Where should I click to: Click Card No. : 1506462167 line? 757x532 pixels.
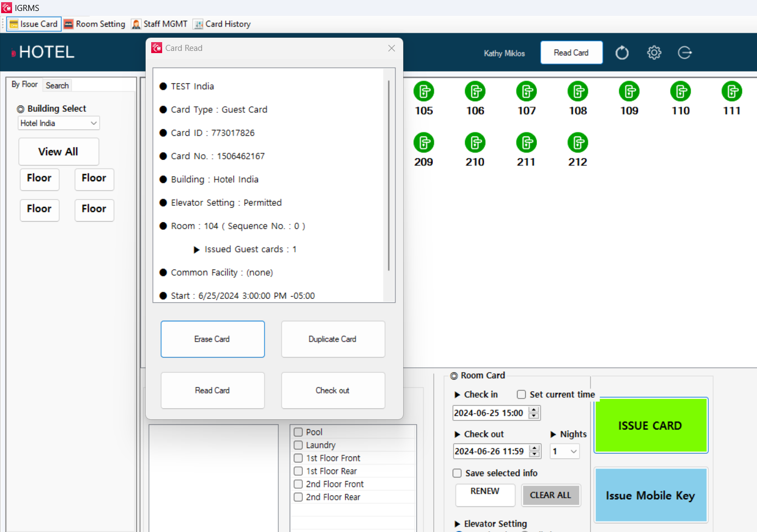point(212,157)
